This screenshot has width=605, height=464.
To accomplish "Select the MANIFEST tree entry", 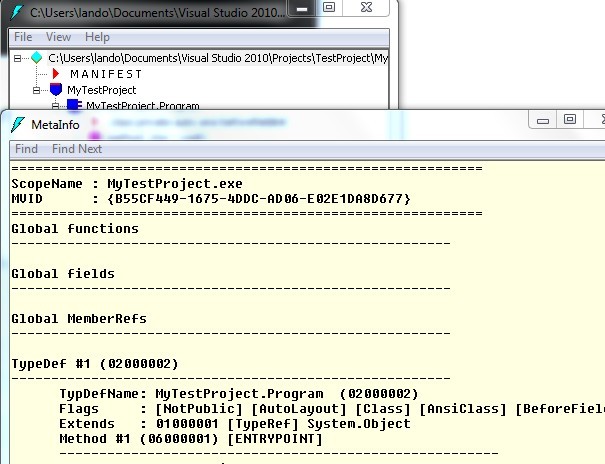I will click(x=106, y=74).
